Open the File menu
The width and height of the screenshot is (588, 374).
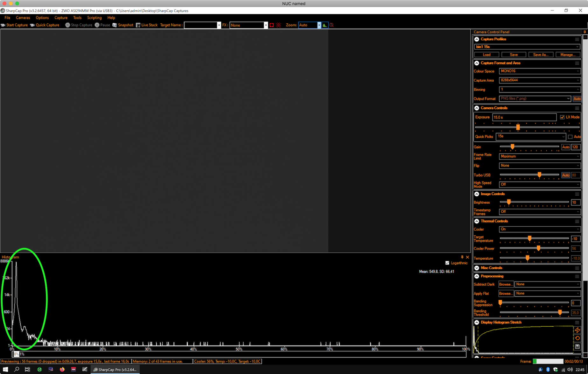pos(7,18)
